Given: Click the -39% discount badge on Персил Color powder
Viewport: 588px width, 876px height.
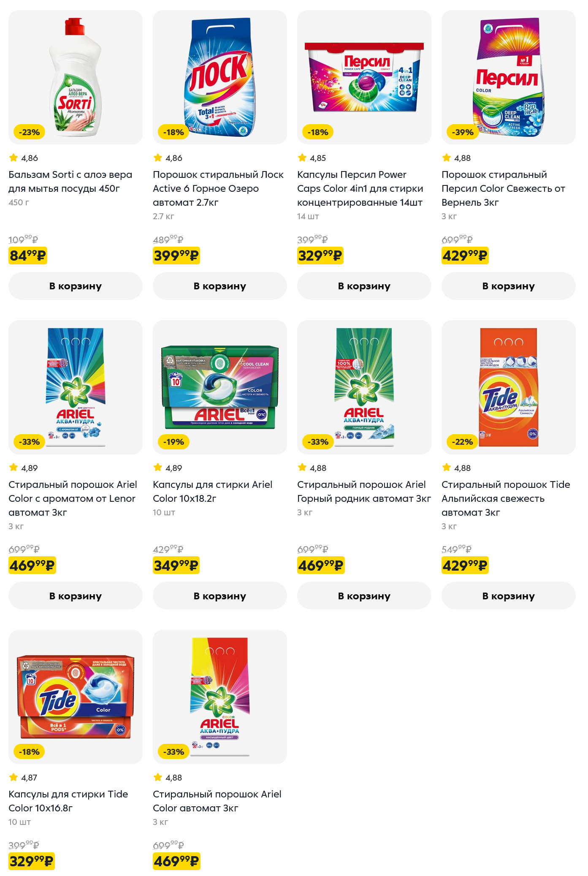Looking at the screenshot, I should pyautogui.click(x=463, y=132).
